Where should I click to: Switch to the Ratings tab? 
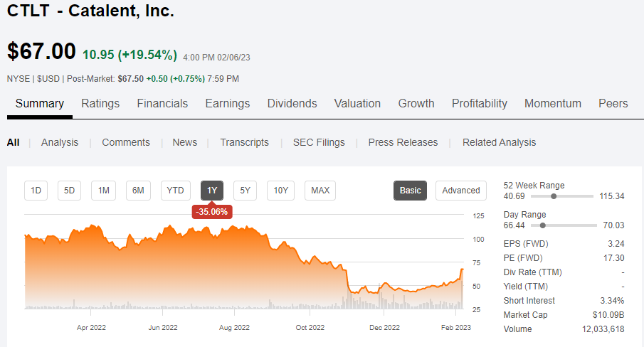click(100, 103)
